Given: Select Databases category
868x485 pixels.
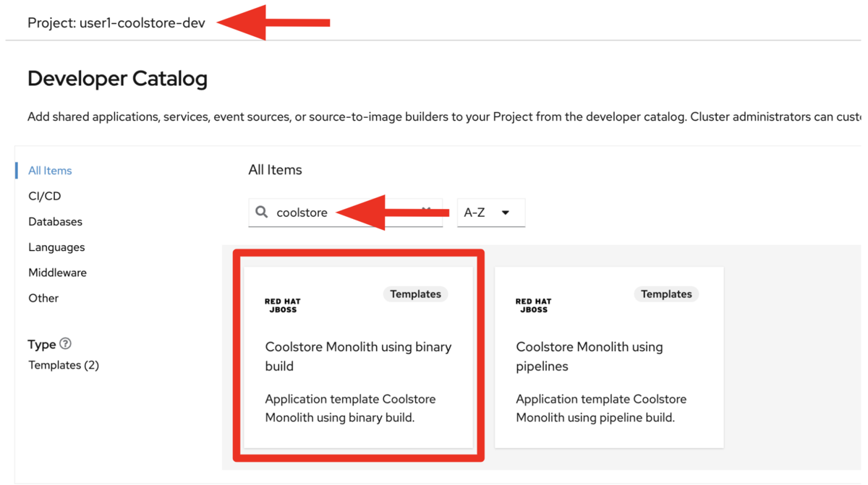Looking at the screenshot, I should click(55, 221).
